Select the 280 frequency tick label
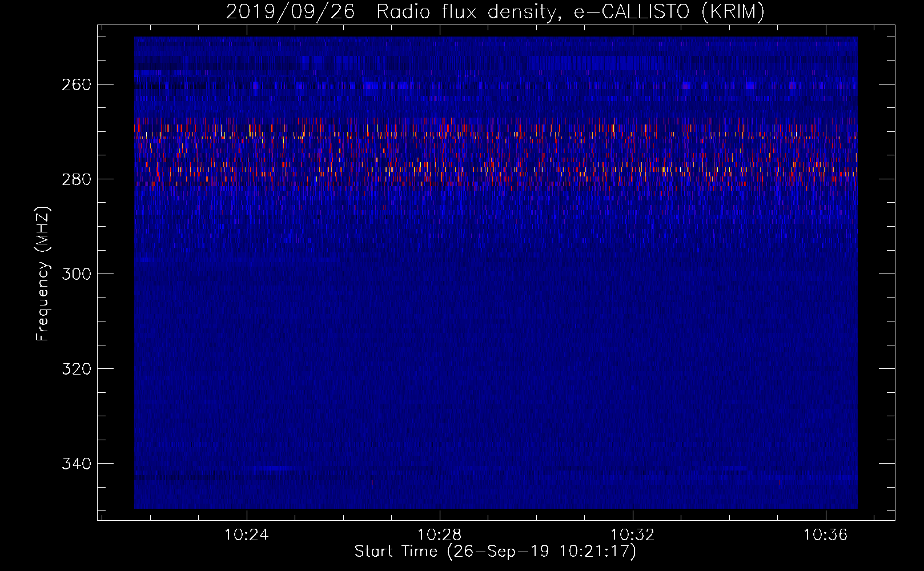Screen dimensions: 924x571 pyautogui.click(x=77, y=179)
